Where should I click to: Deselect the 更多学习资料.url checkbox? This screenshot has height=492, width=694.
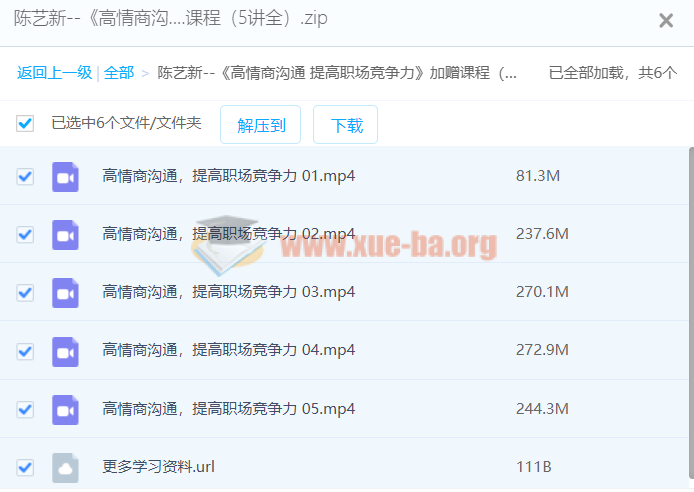(x=25, y=467)
